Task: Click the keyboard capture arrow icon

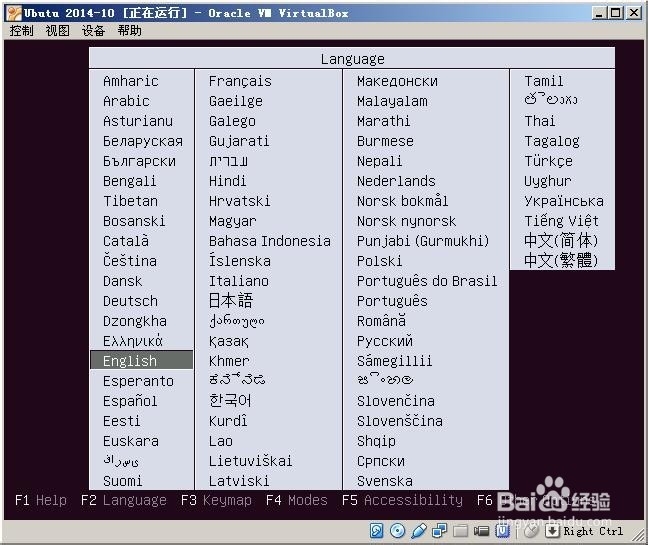Action: 552,531
